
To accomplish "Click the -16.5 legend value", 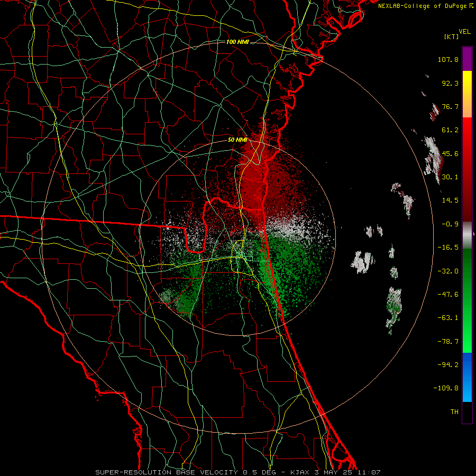I will [x=448, y=248].
